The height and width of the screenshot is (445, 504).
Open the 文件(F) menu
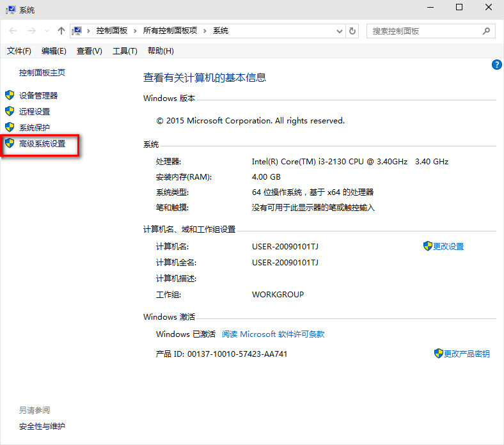tap(19, 51)
